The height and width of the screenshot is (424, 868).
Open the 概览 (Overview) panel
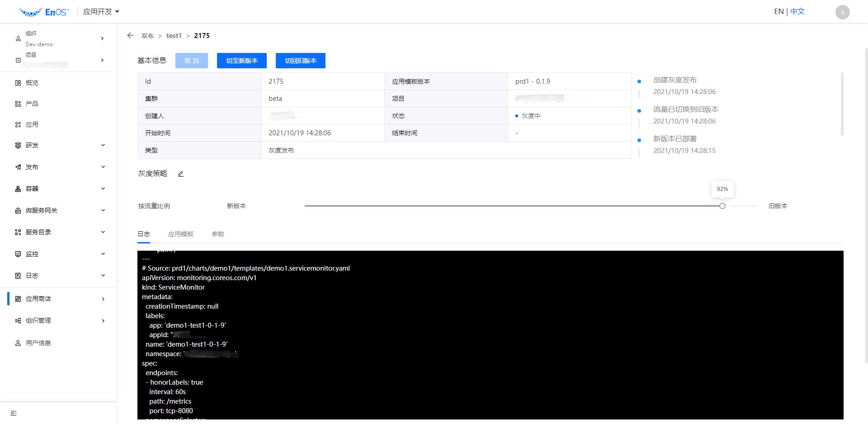tap(31, 82)
